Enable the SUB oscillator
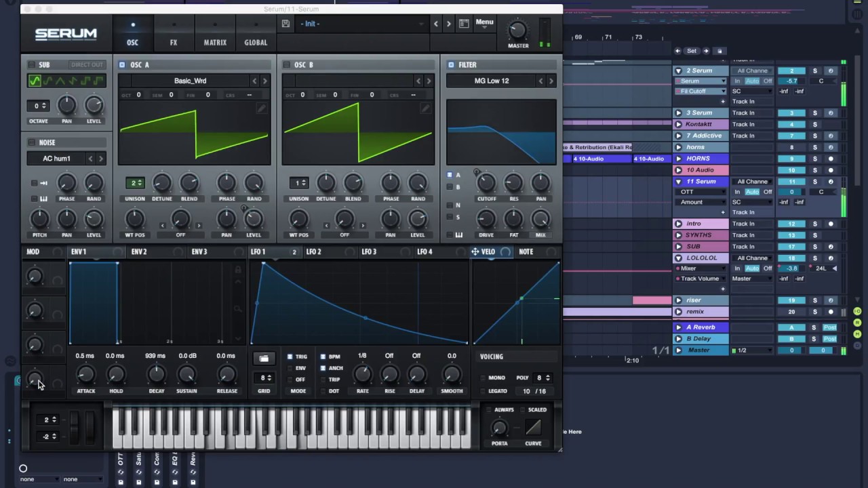The image size is (868, 488). point(31,65)
